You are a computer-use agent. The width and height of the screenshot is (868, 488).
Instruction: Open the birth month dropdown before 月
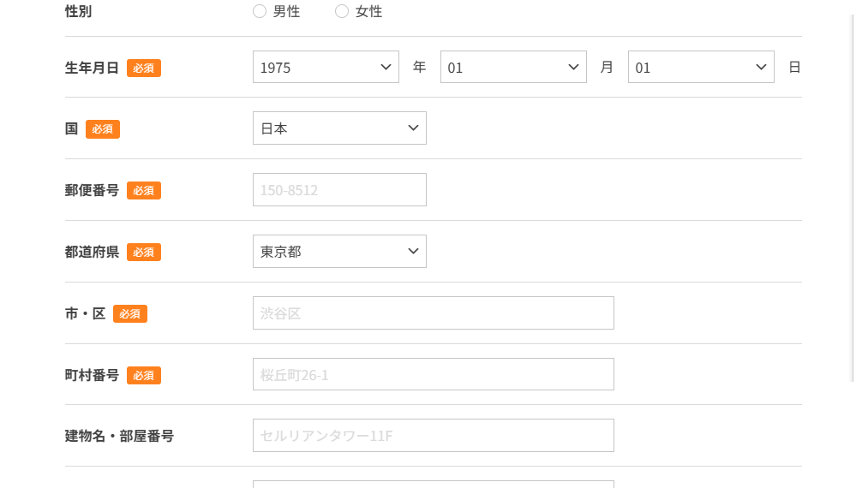click(513, 67)
